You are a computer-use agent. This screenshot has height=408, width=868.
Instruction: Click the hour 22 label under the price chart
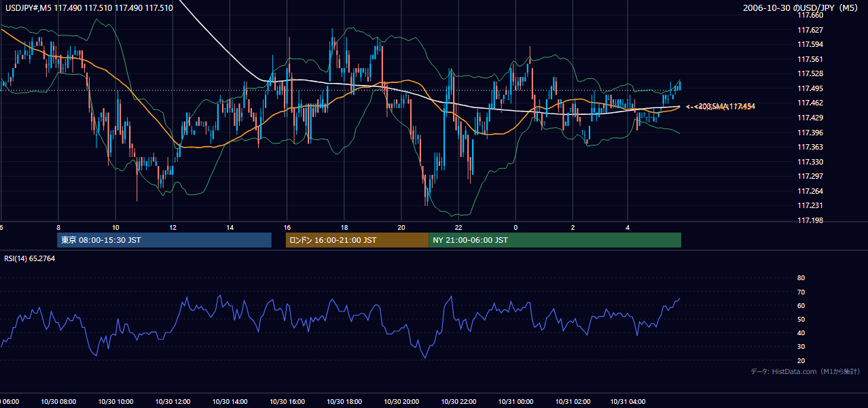click(x=458, y=227)
